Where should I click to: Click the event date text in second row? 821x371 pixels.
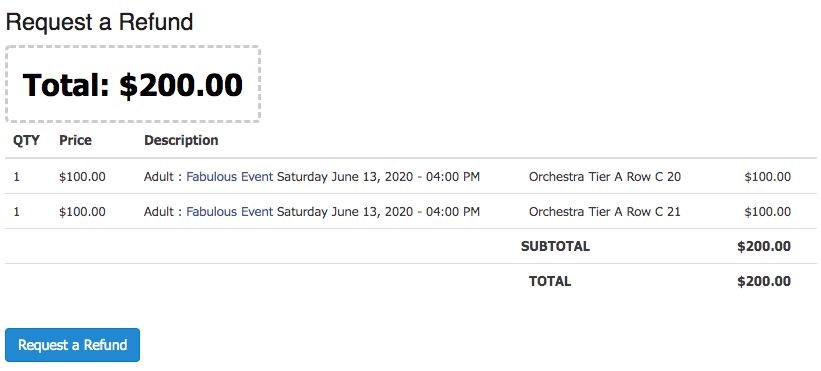pos(378,212)
